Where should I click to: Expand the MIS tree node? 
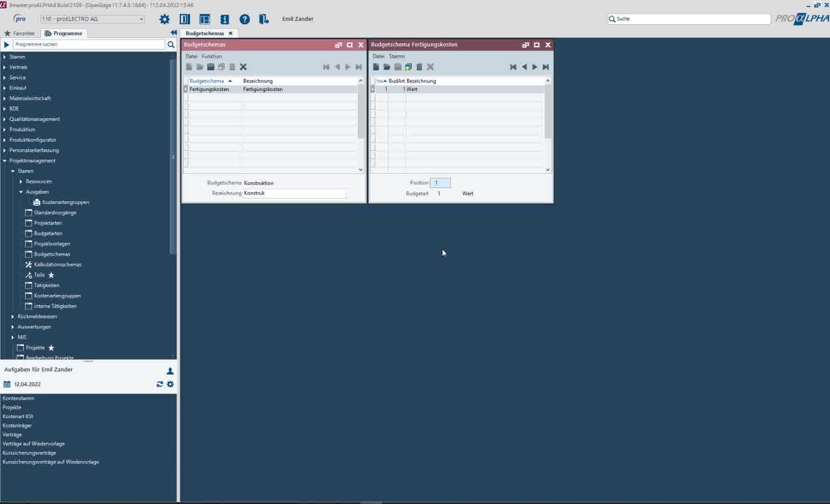click(x=13, y=337)
